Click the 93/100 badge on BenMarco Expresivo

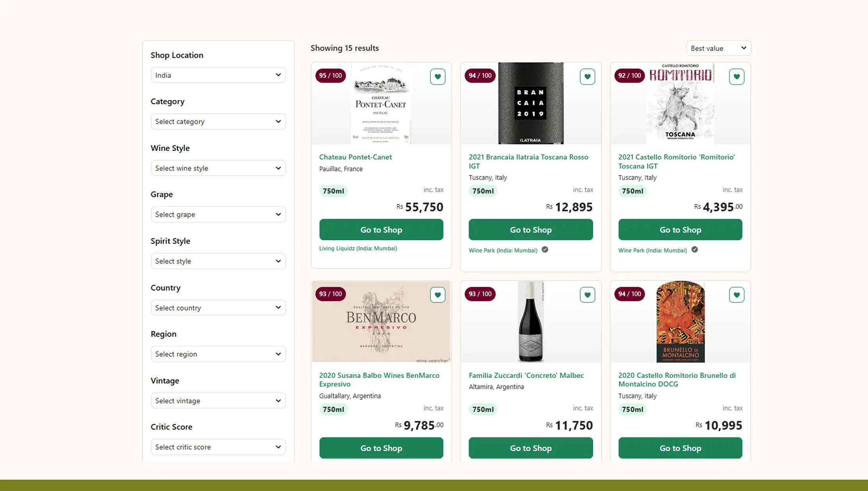coord(330,294)
